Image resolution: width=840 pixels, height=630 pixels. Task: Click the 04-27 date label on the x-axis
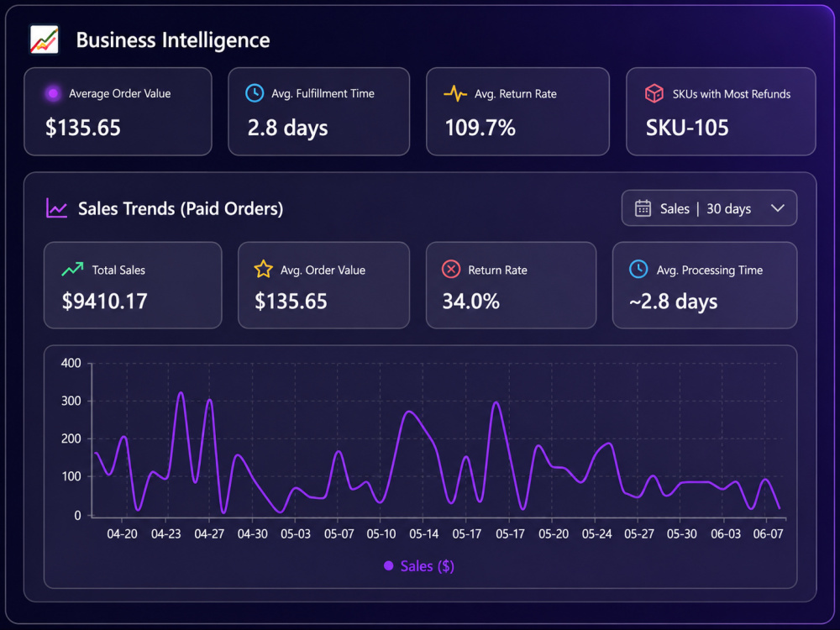(209, 534)
